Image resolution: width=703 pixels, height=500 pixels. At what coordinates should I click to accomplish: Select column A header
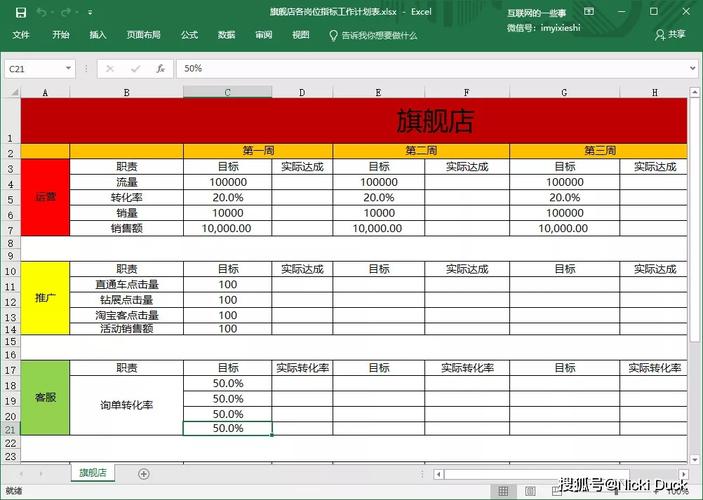pyautogui.click(x=45, y=92)
